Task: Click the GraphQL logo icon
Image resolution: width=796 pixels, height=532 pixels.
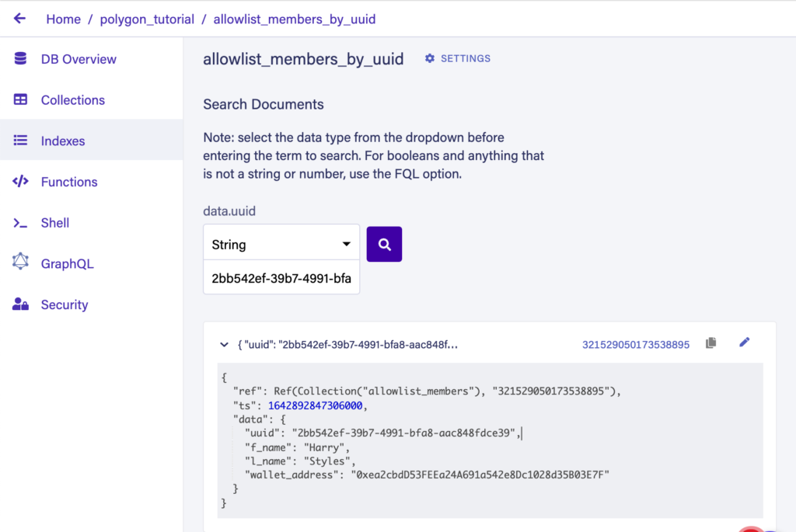Action: pyautogui.click(x=20, y=263)
